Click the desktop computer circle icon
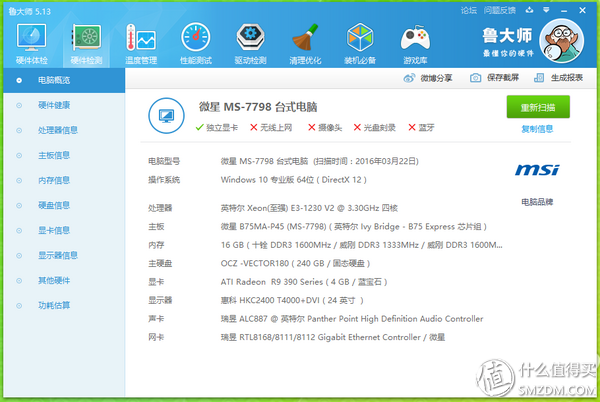This screenshot has width=600, height=402. click(x=166, y=116)
